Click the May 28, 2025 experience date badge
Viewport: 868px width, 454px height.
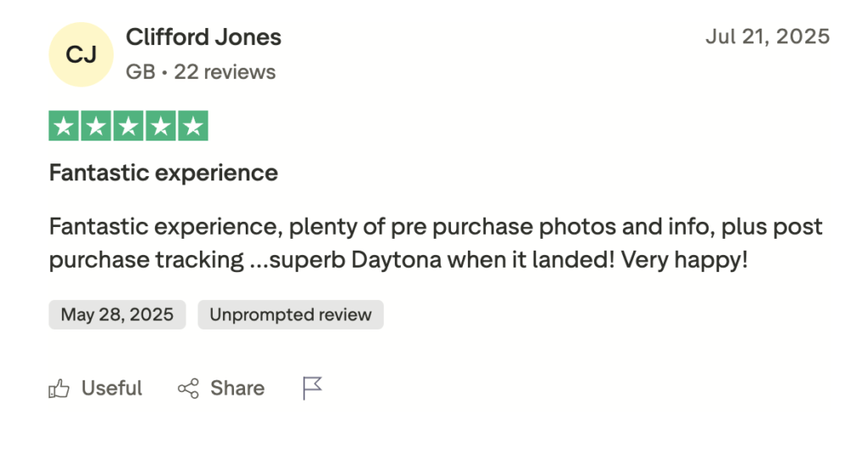(x=117, y=315)
